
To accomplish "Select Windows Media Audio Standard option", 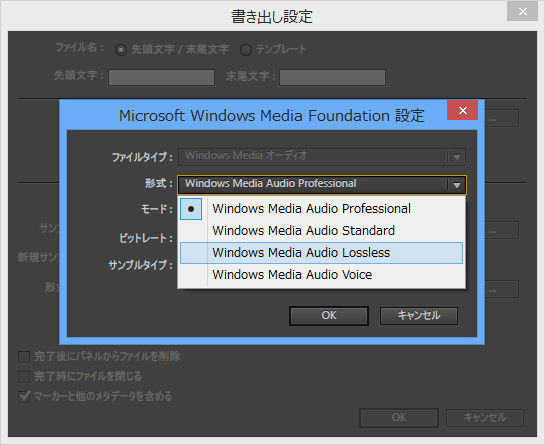I will tap(322, 231).
